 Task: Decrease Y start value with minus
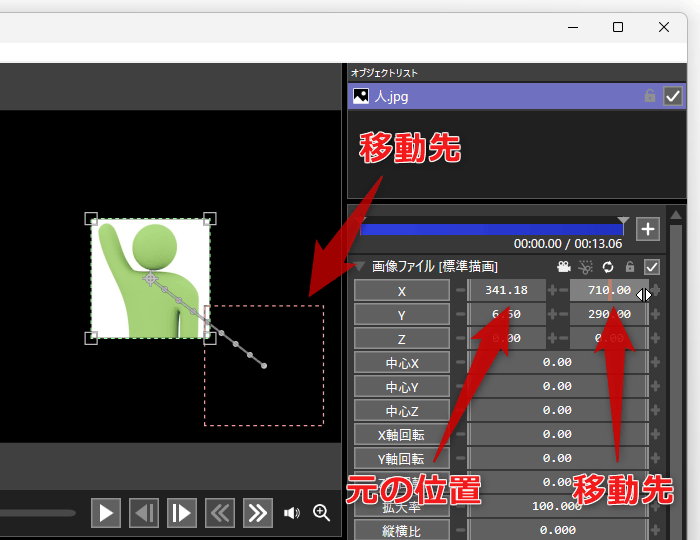tap(460, 314)
